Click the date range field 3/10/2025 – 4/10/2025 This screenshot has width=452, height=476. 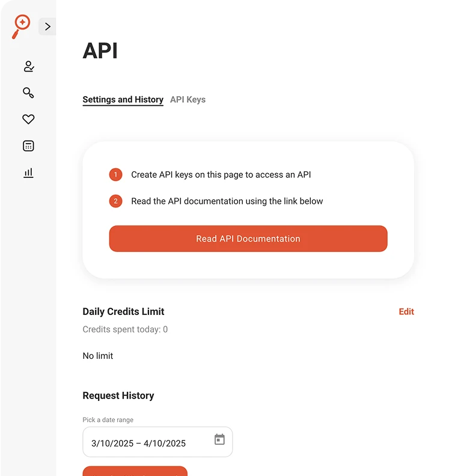(157, 442)
